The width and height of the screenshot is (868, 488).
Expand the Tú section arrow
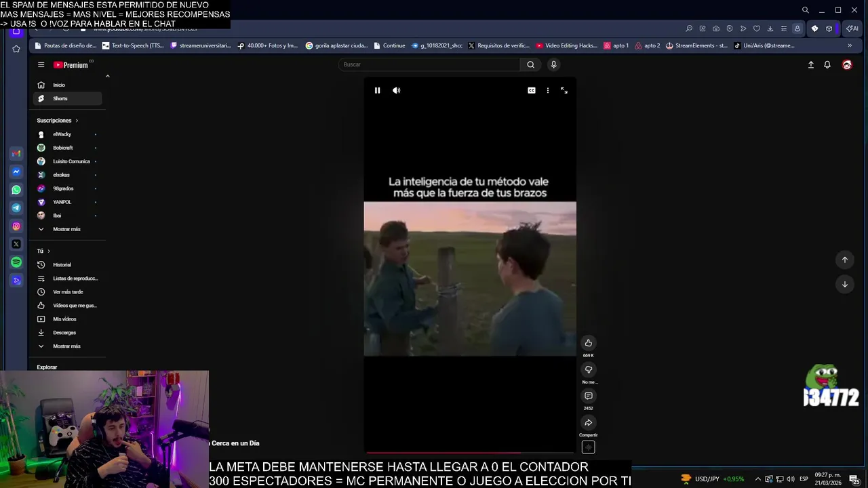48,251
